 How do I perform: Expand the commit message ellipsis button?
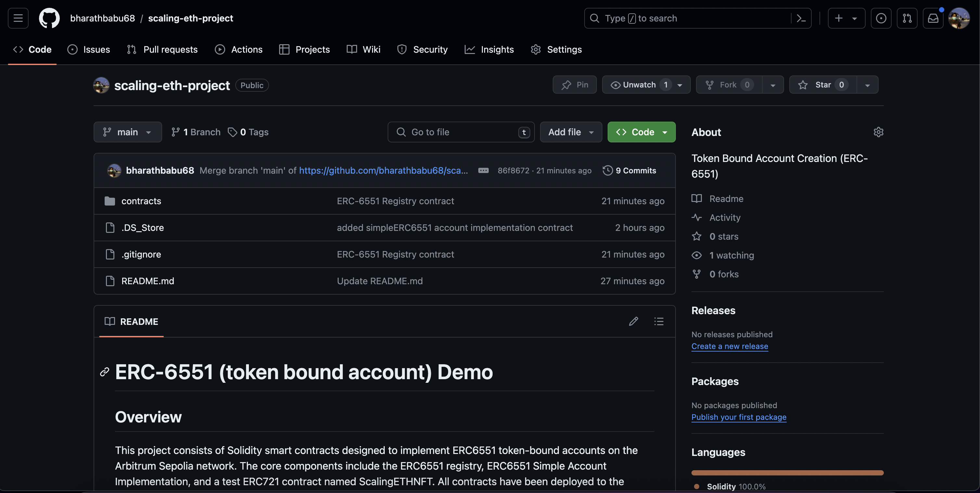(483, 170)
